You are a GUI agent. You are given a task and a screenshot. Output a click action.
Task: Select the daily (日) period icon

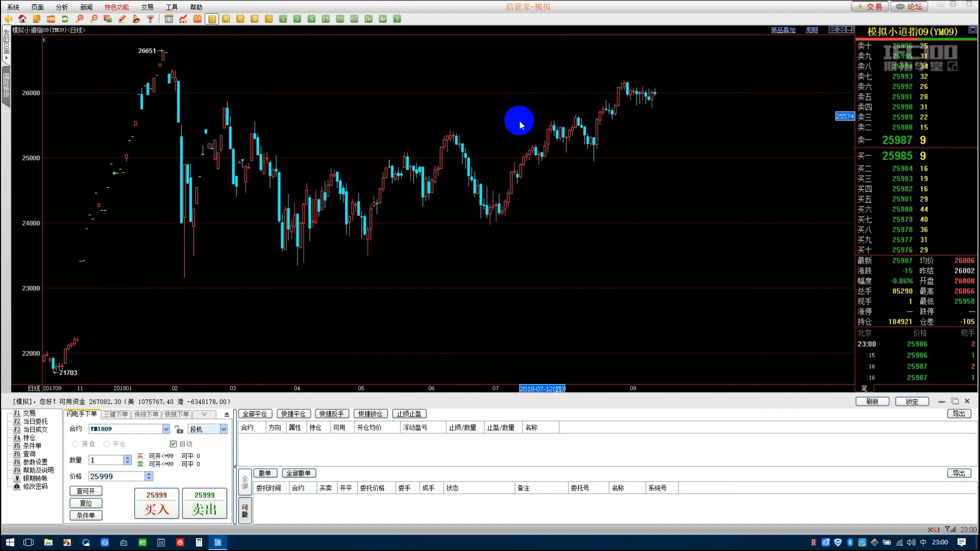212,19
